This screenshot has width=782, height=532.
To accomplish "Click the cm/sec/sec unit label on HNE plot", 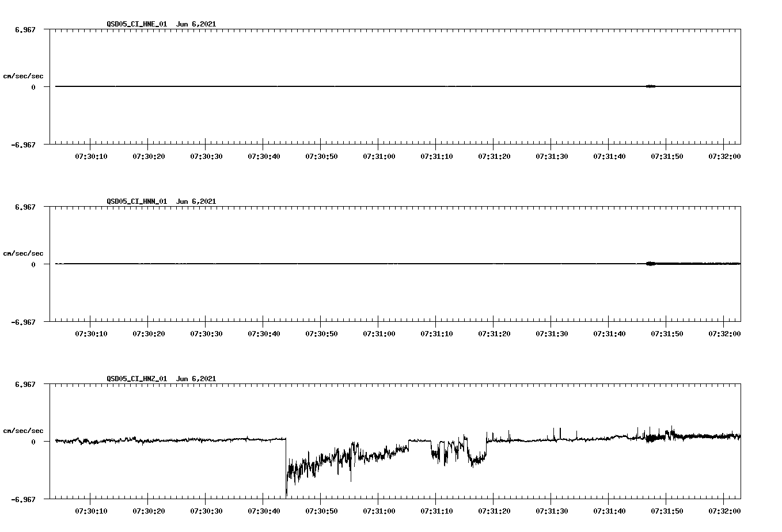I will 23,76.
